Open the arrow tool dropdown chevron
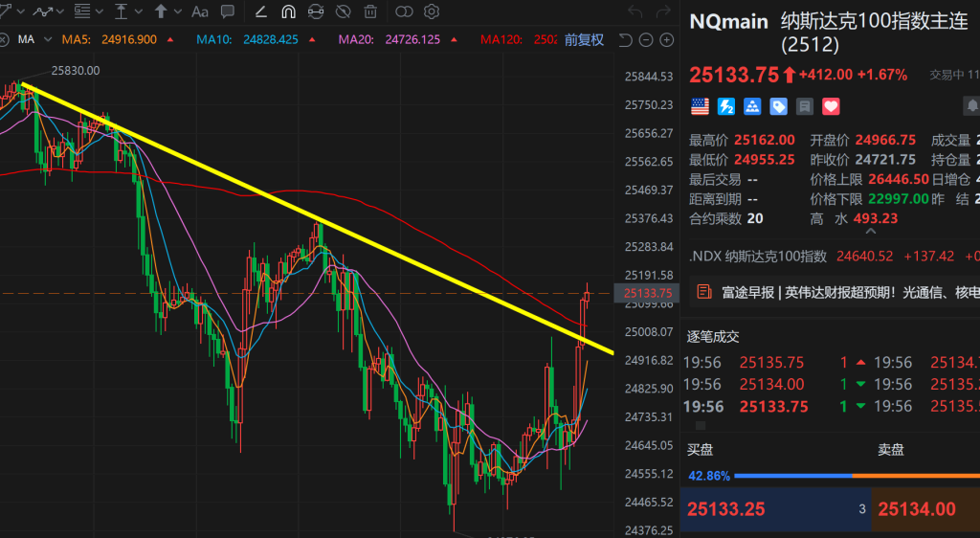980x538 pixels. pos(177,12)
